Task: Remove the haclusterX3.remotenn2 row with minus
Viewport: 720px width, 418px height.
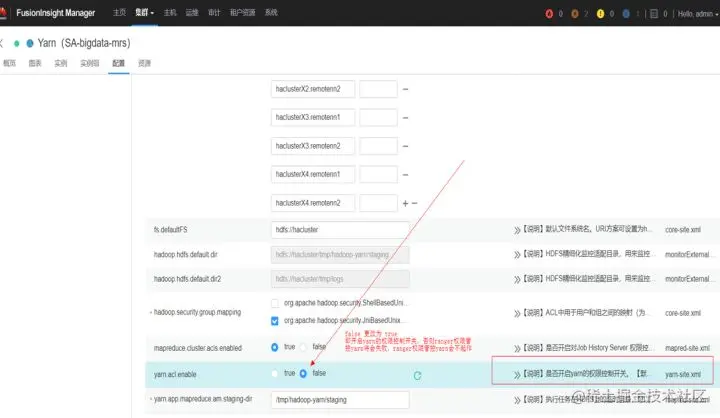Action: [x=405, y=146]
